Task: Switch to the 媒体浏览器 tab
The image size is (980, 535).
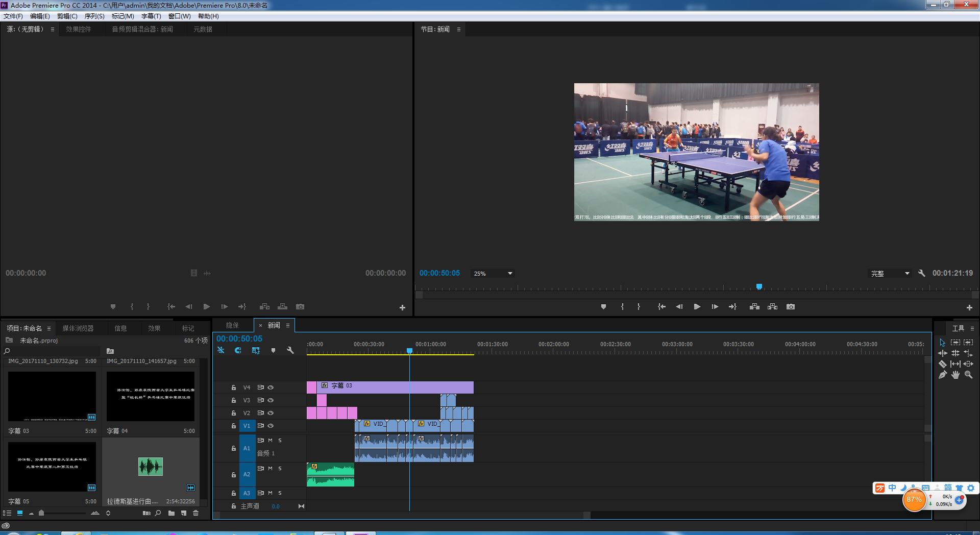Action: (78, 328)
